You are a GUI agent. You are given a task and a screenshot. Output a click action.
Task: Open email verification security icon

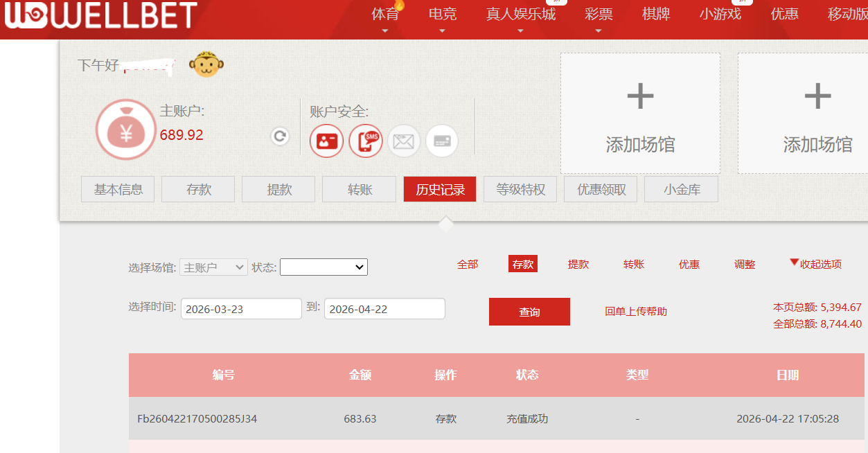(x=403, y=141)
